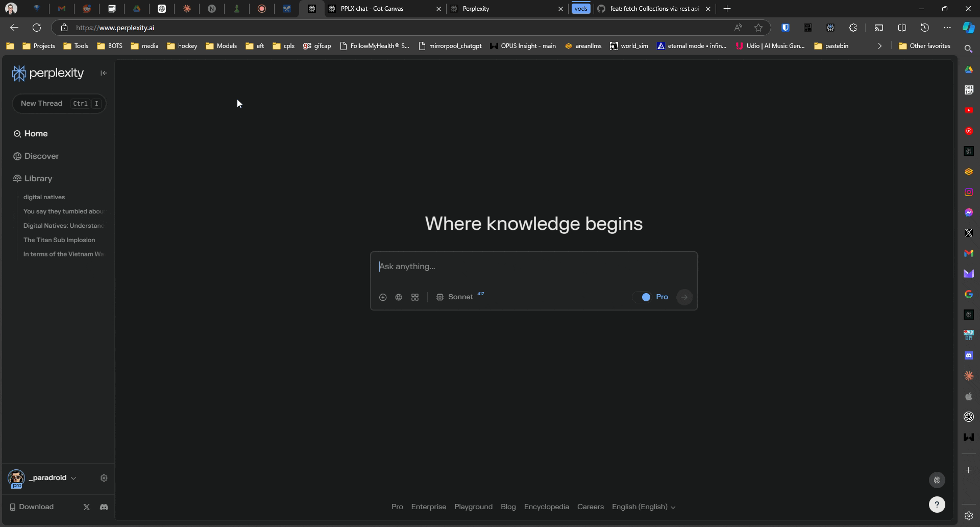
Task: Submit query with the arrow button
Action: click(684, 297)
